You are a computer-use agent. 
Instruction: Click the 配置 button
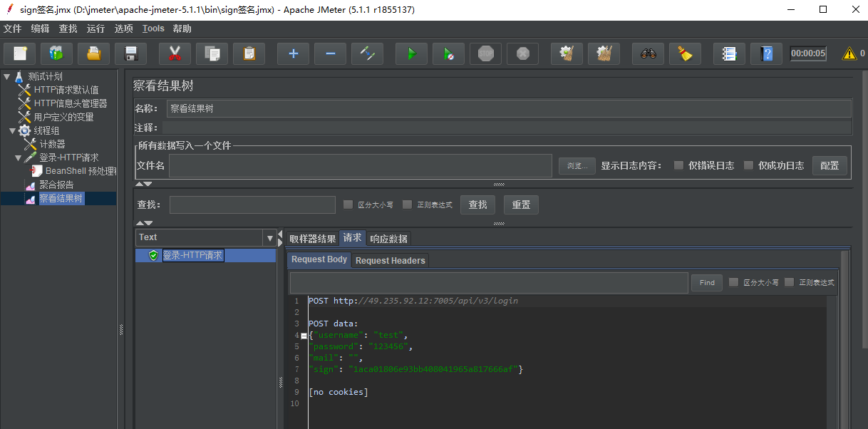[830, 165]
